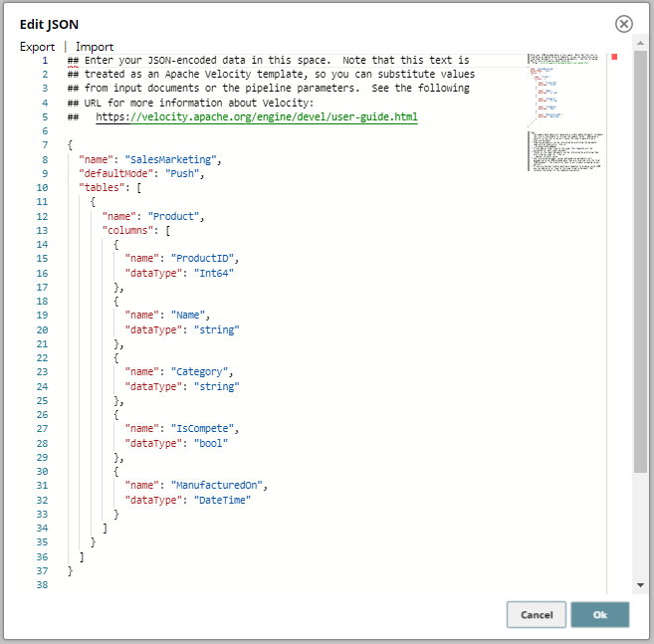This screenshot has width=654, height=644.
Task: Click the Export link
Action: click(x=37, y=47)
